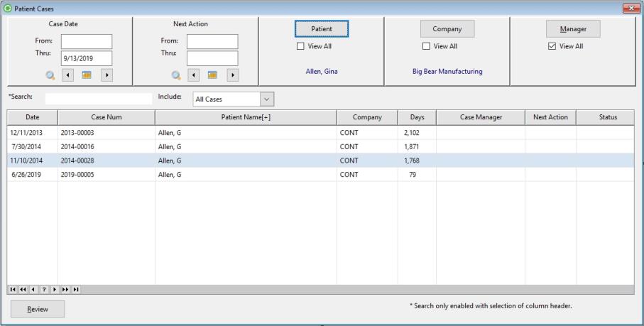Select case row 2019-00005
This screenshot has width=644, height=326.
(320, 175)
